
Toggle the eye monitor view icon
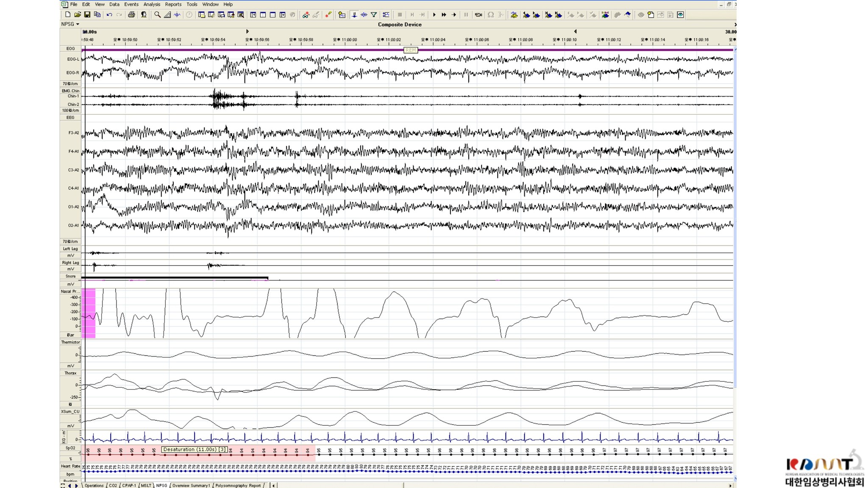[x=680, y=15]
